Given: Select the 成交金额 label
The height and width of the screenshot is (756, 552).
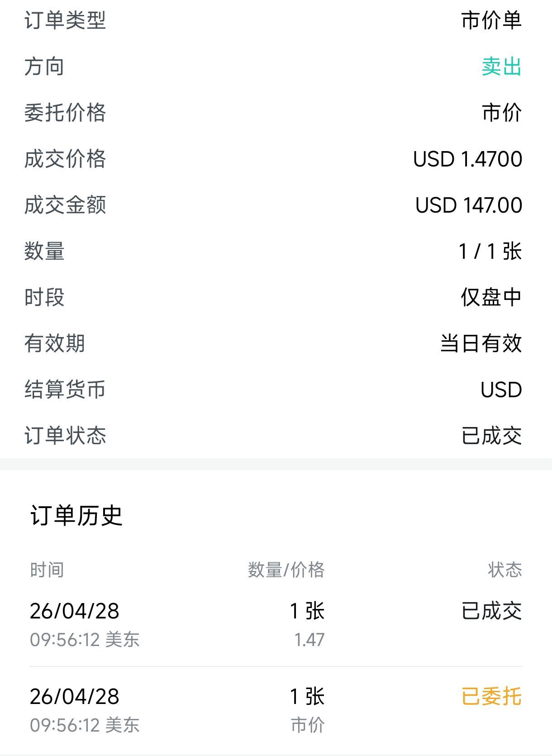Looking at the screenshot, I should click(x=65, y=205).
